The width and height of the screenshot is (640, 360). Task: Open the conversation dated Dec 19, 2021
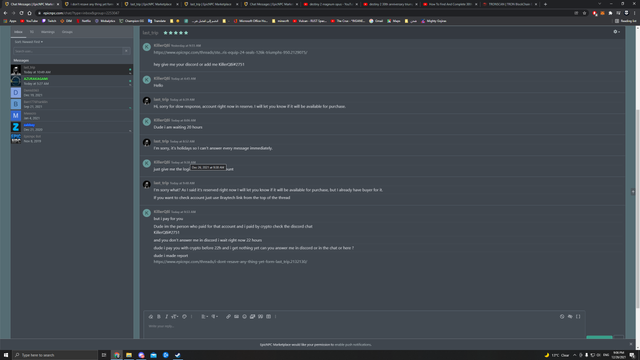tap(72, 93)
